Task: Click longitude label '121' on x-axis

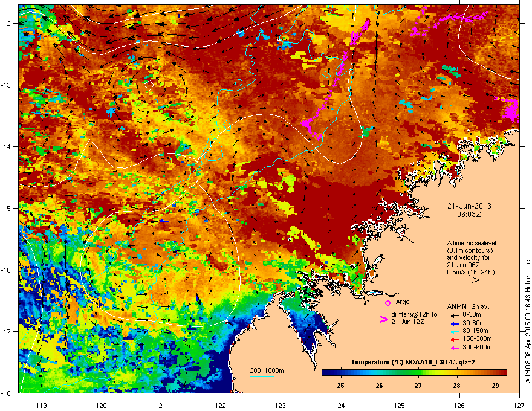Action: (161, 405)
